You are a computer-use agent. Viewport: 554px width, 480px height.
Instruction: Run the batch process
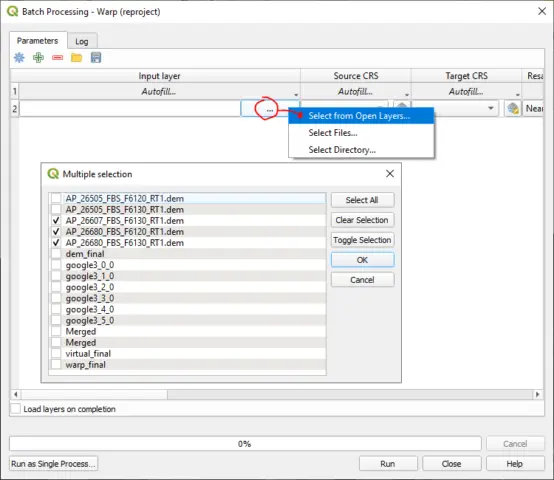[388, 463]
